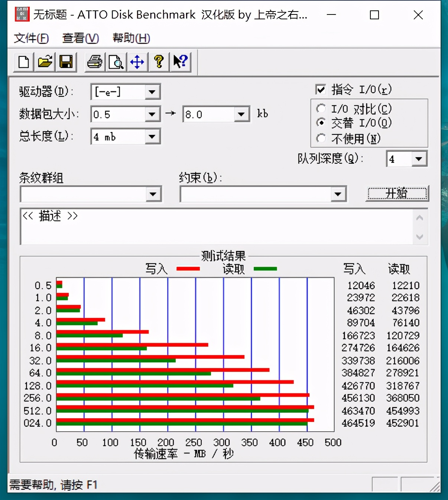Expand the 条纹群组 dropdown
This screenshot has height=500, width=448.
tap(153, 194)
